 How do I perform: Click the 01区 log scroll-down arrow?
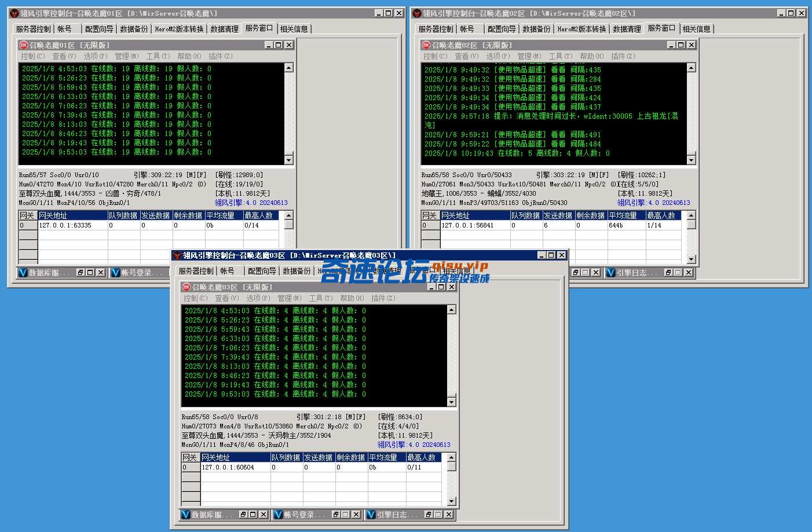(288, 160)
